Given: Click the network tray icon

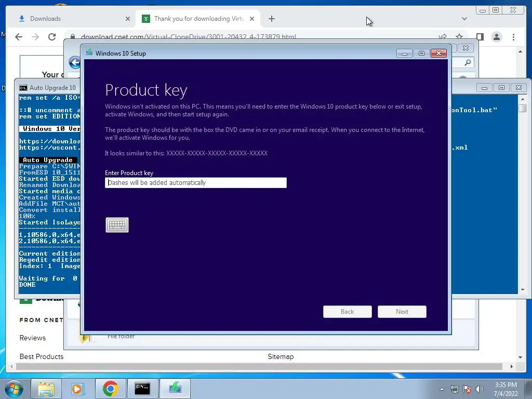Looking at the screenshot, I should [x=454, y=389].
